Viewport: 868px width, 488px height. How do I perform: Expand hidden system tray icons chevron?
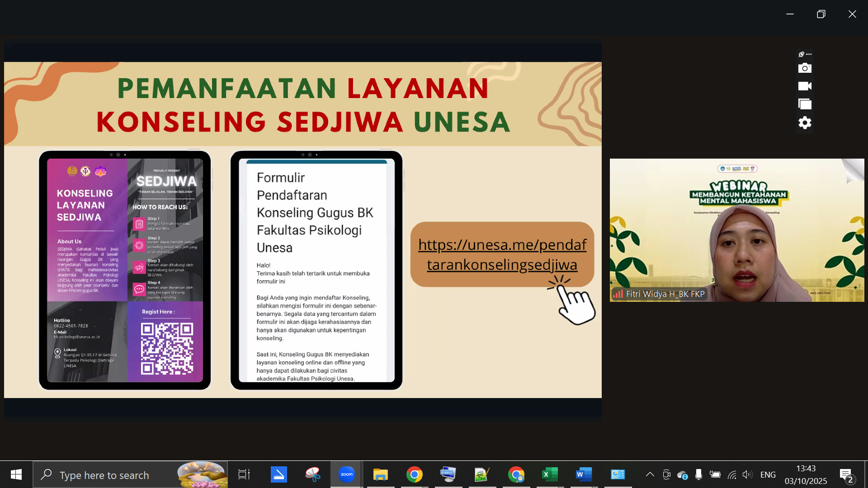tap(650, 474)
